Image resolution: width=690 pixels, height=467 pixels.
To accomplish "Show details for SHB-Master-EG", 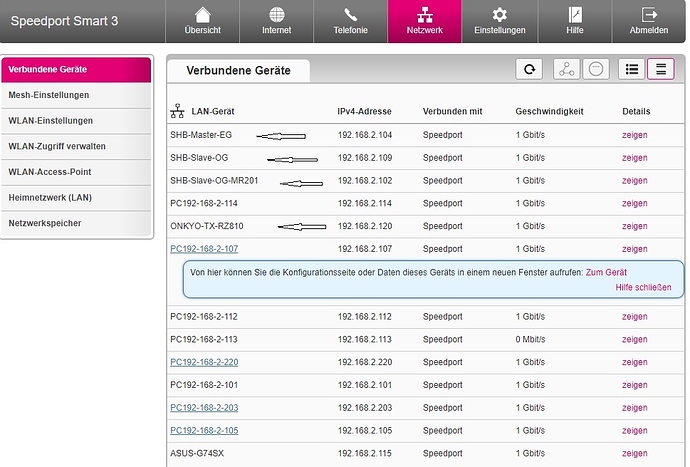I will [x=635, y=135].
